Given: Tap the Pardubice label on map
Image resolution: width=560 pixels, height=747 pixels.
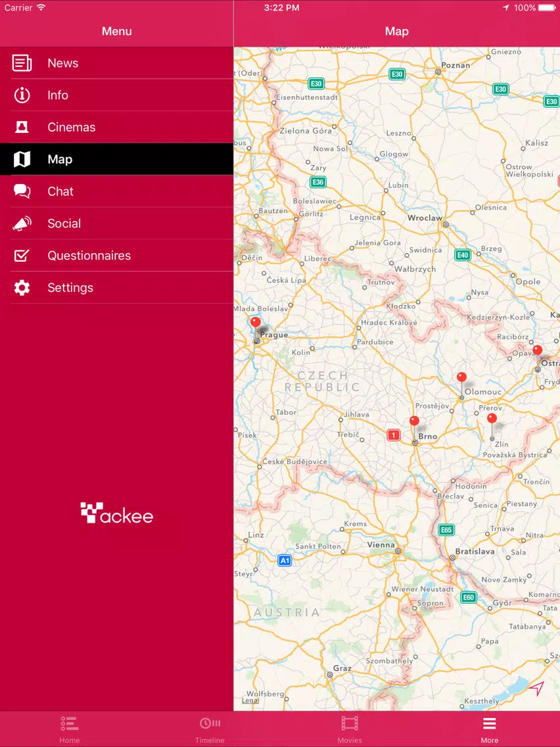Looking at the screenshot, I should coord(375,341).
